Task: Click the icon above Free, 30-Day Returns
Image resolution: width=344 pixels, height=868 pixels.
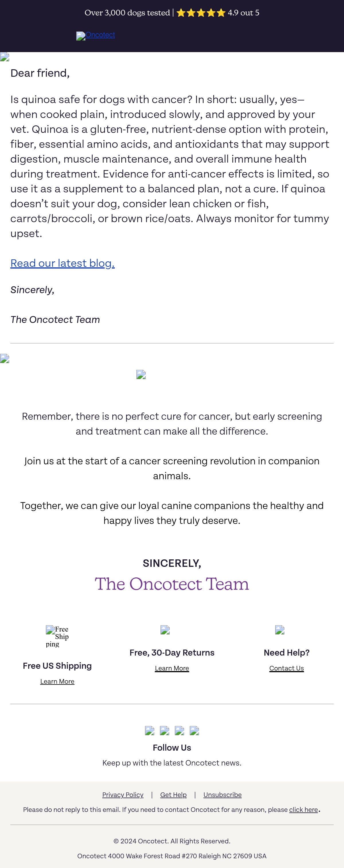Action: coord(165,630)
